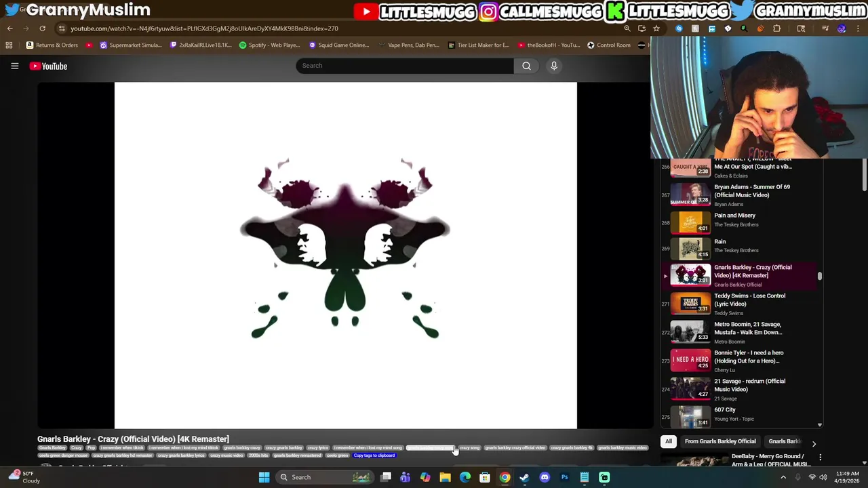Open Photoshop from the taskbar

click(x=564, y=477)
